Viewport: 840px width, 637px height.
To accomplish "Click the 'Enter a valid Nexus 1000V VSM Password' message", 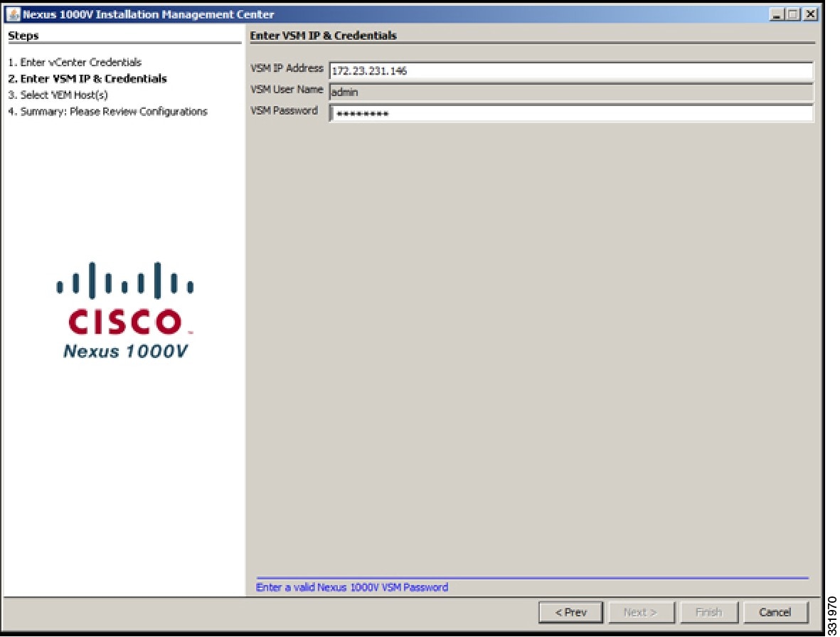I will pyautogui.click(x=352, y=587).
